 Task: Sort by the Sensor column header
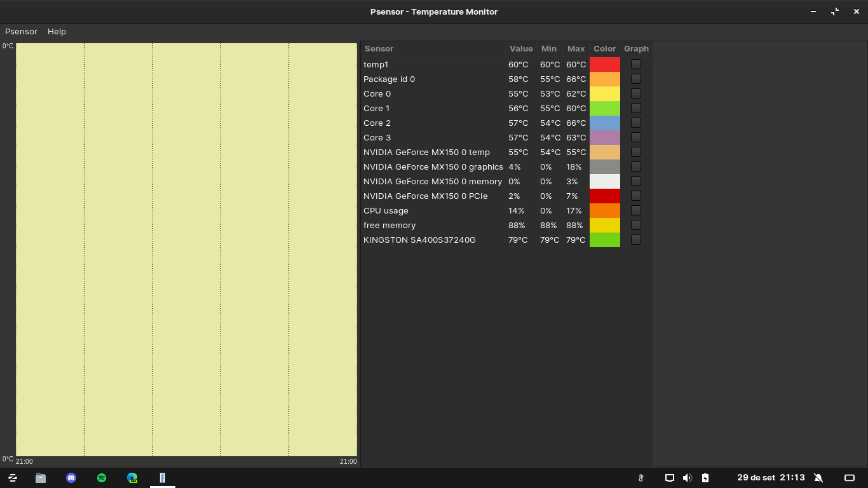[433, 49]
